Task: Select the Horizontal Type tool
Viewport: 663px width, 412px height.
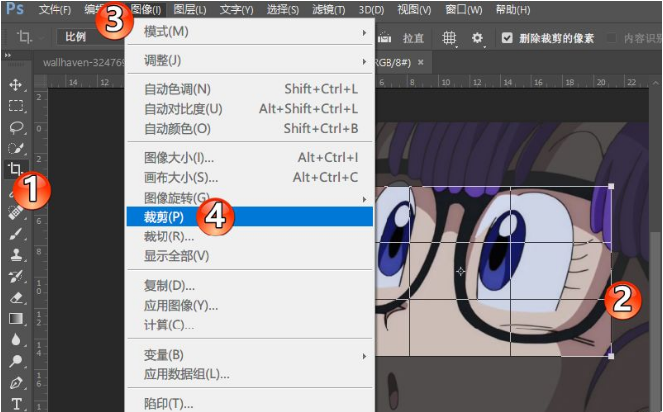Action: [16, 404]
